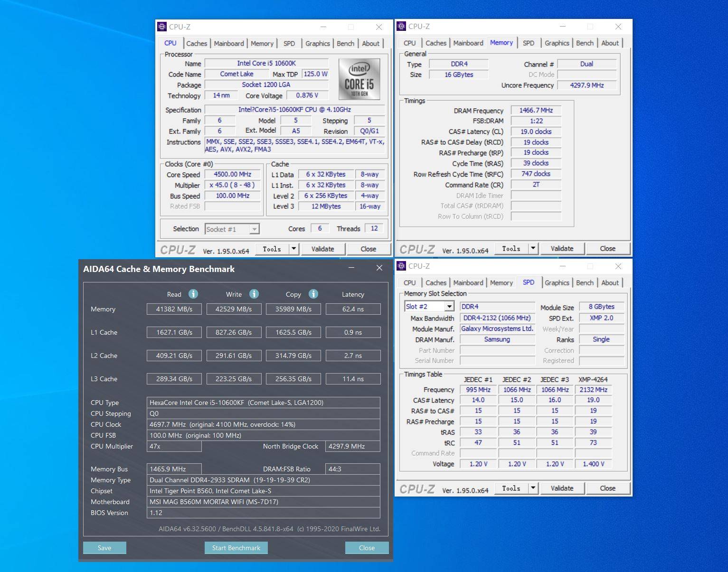Open Caches tab in SPD window
Viewport: 728px width, 572px height.
coord(436,282)
